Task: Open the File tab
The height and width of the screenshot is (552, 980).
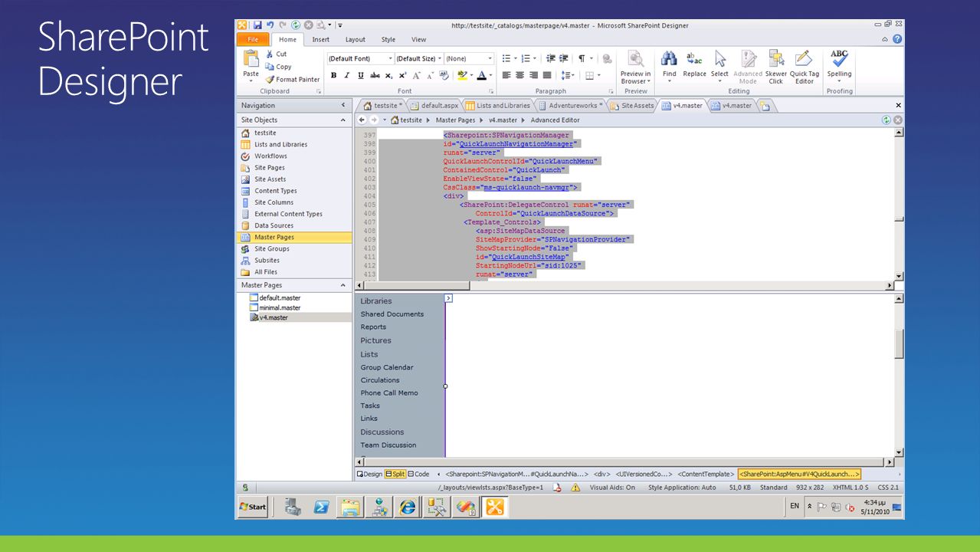Action: pos(253,39)
